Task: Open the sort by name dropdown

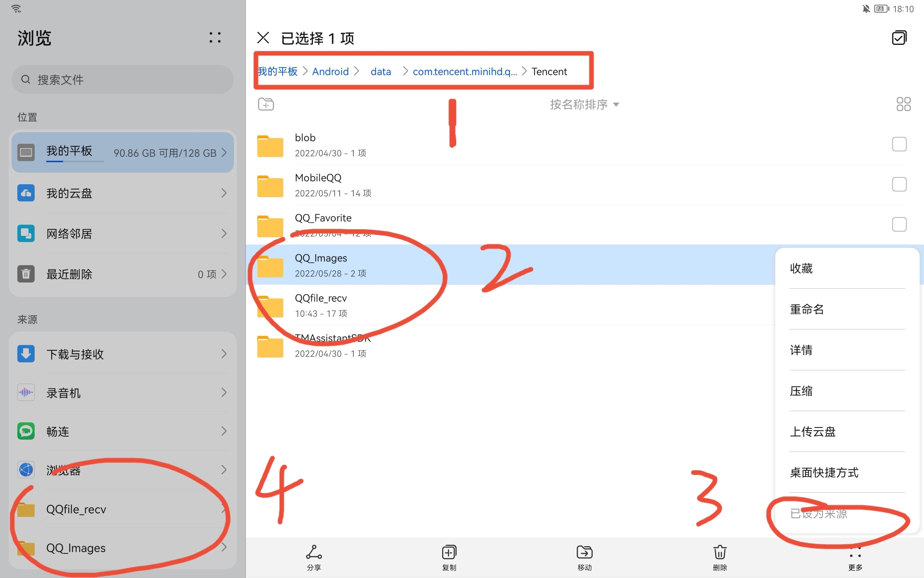Action: point(584,104)
